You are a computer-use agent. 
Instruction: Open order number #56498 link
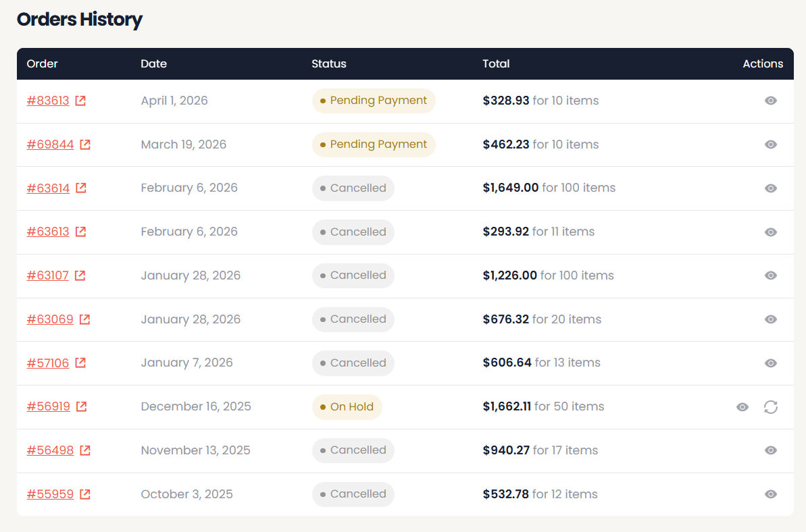[51, 450]
